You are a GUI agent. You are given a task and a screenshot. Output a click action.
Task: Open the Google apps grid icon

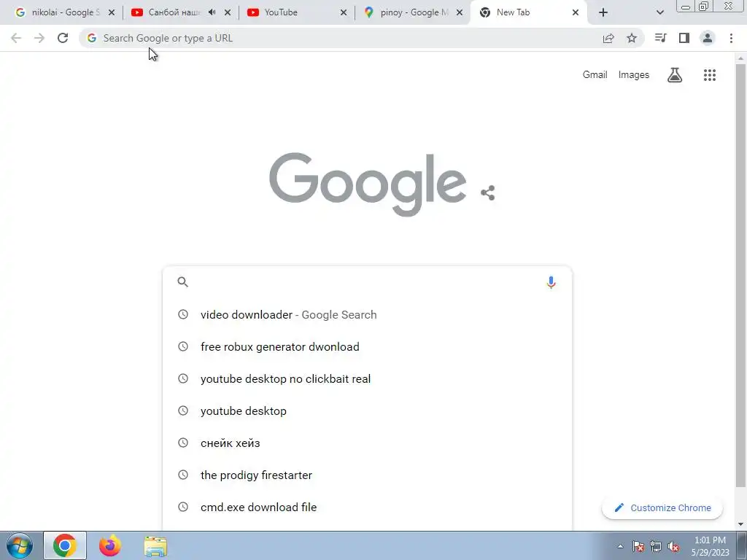pyautogui.click(x=709, y=75)
